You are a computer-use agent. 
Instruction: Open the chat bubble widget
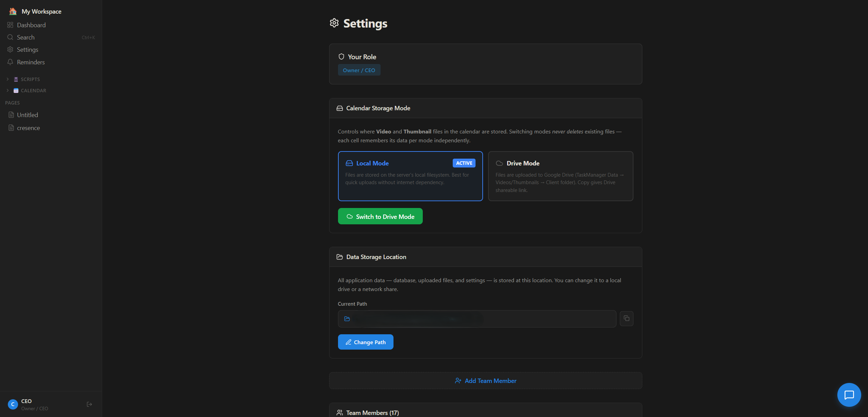[849, 395]
